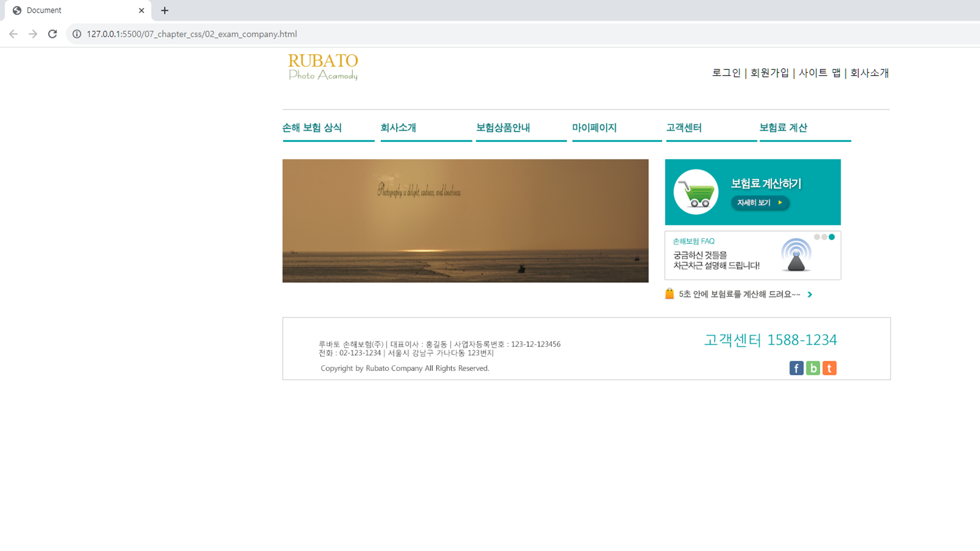Click the site information icon in address bar
The width and height of the screenshot is (980, 551).
click(x=77, y=34)
